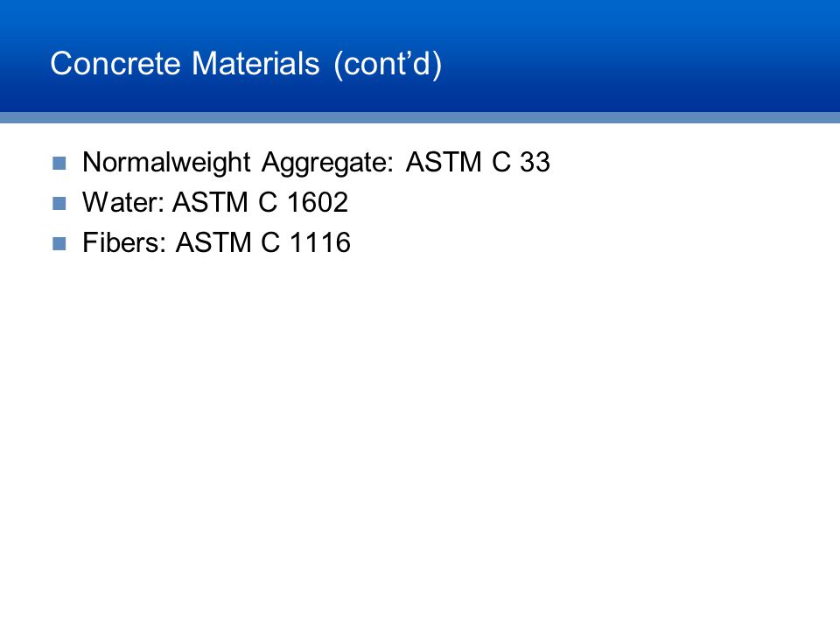Click "ASTM" in the Normalweight Aggregate line
The image size is (840, 630).
point(444,162)
